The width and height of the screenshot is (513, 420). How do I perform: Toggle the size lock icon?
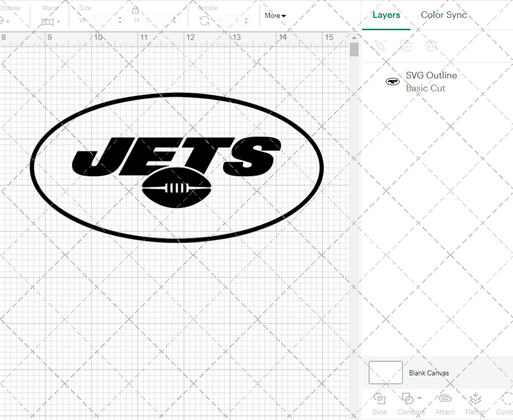coord(135,10)
